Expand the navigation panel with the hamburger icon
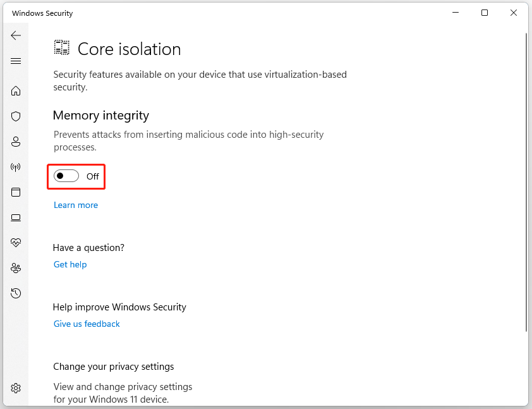This screenshot has width=532, height=409. [15, 61]
